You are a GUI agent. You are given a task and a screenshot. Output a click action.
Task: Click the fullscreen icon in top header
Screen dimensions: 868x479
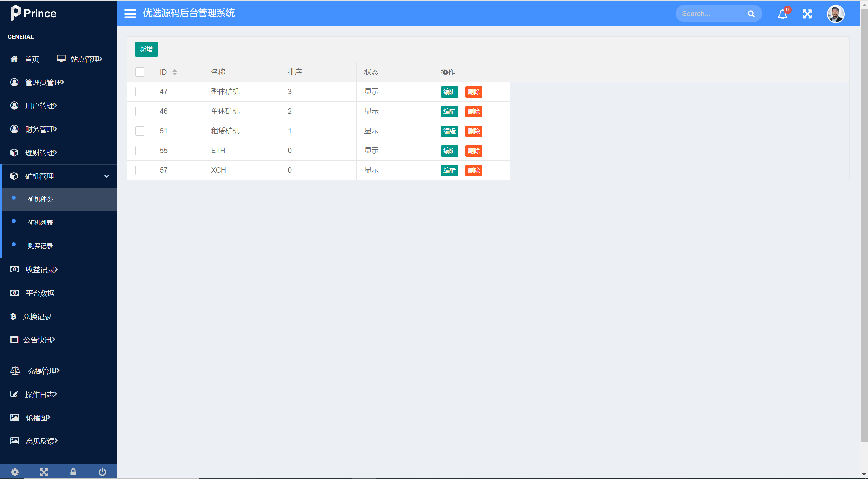click(807, 14)
